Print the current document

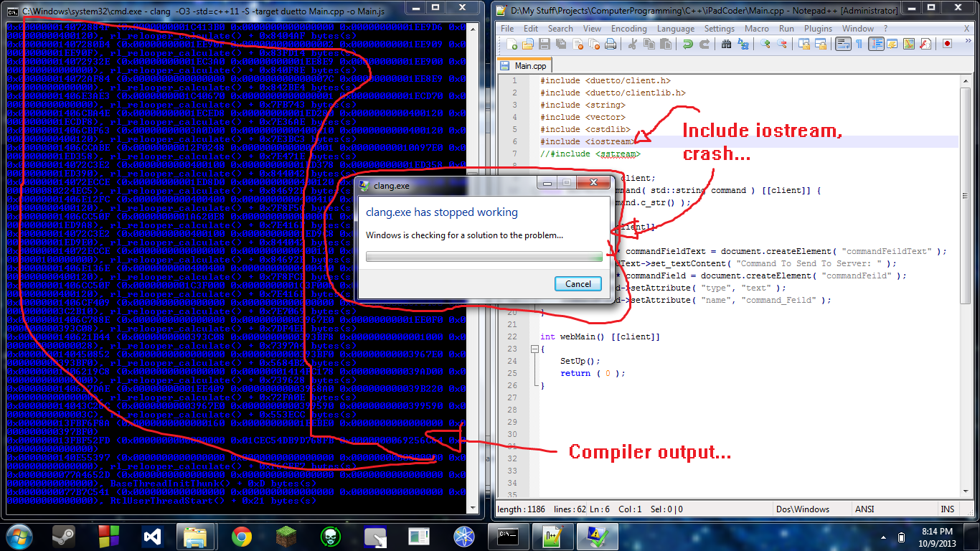pyautogui.click(x=610, y=44)
